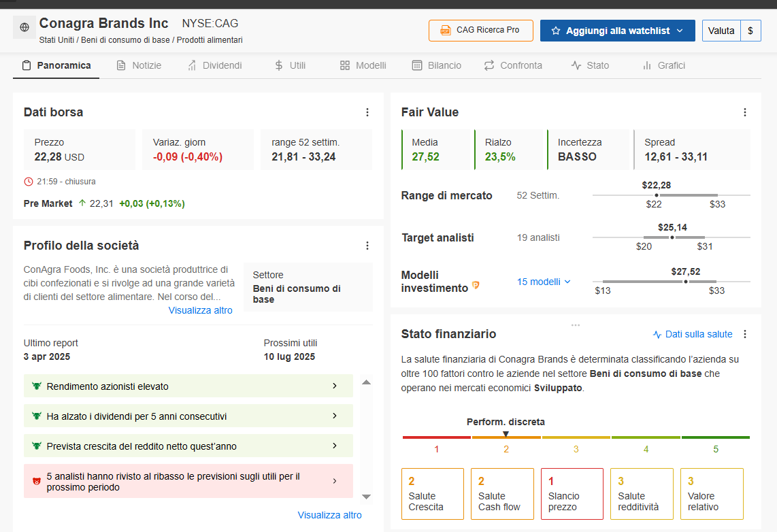Image resolution: width=777 pixels, height=532 pixels.
Task: Open the Profilo della società three-dot menu
Action: 367,246
